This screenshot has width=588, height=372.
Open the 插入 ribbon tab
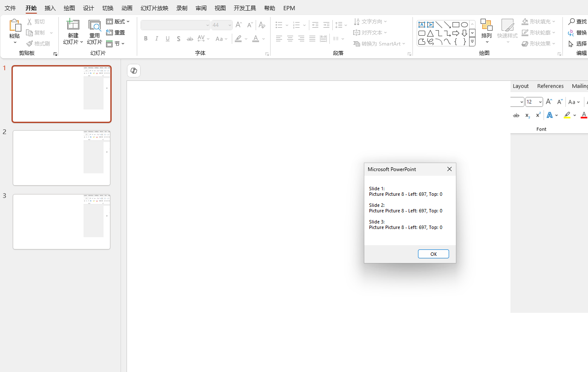pyautogui.click(x=50, y=8)
